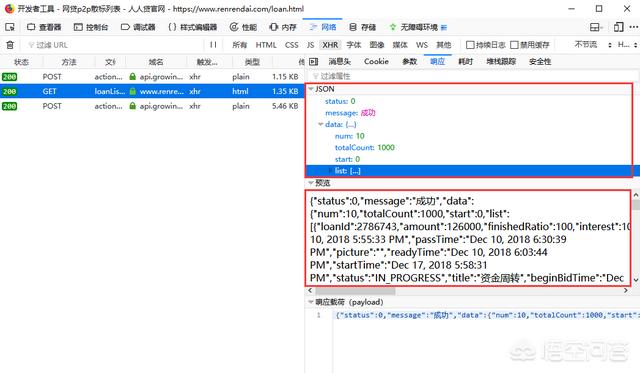640x373 pixels.
Task: Activate the element picker icon
Action: tap(10, 27)
